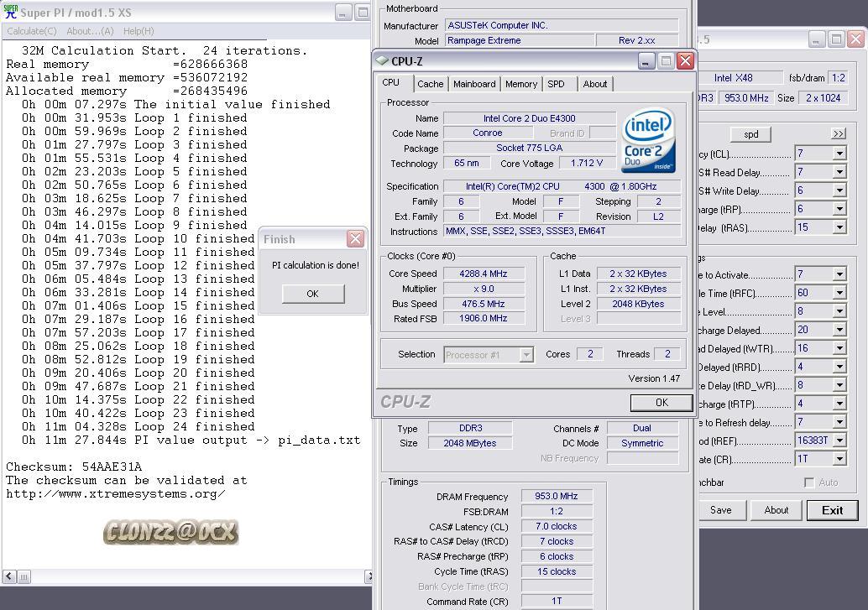Close the CPU-Z window

coord(685,61)
